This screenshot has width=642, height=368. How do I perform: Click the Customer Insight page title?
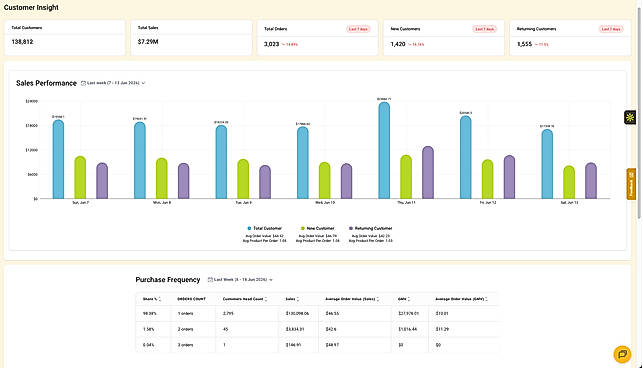coord(31,7)
